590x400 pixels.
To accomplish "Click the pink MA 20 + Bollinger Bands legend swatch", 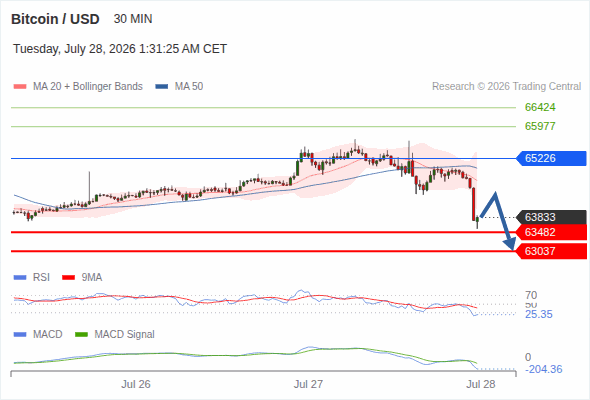I will (20, 87).
